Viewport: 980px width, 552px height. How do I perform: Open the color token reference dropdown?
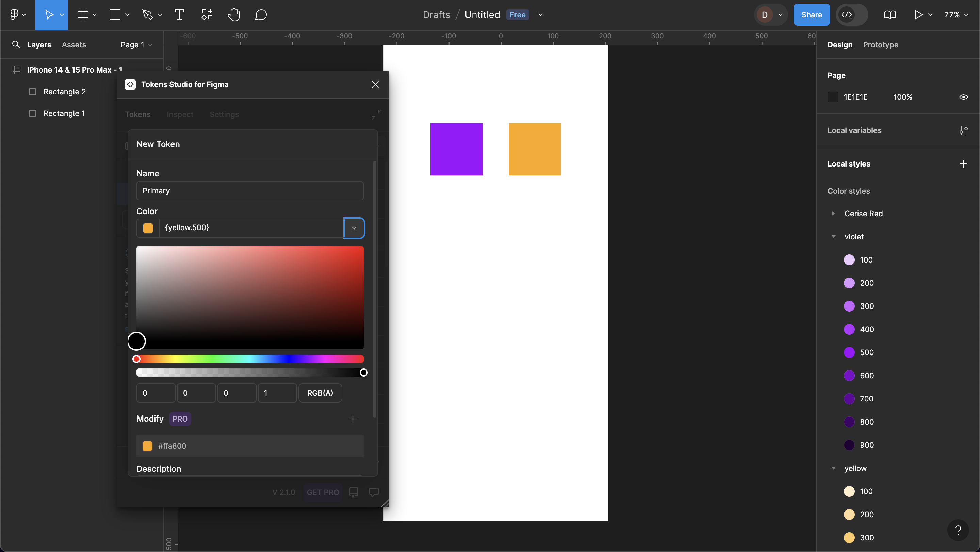tap(354, 228)
